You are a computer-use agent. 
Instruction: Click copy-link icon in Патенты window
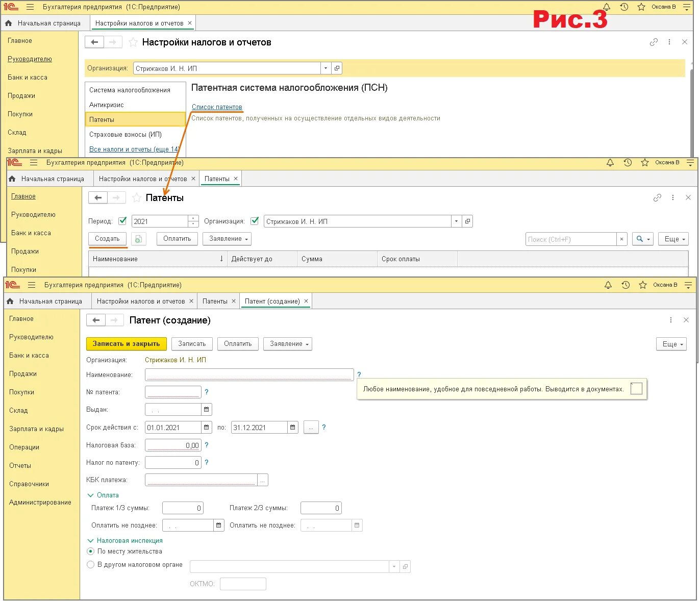tap(657, 197)
